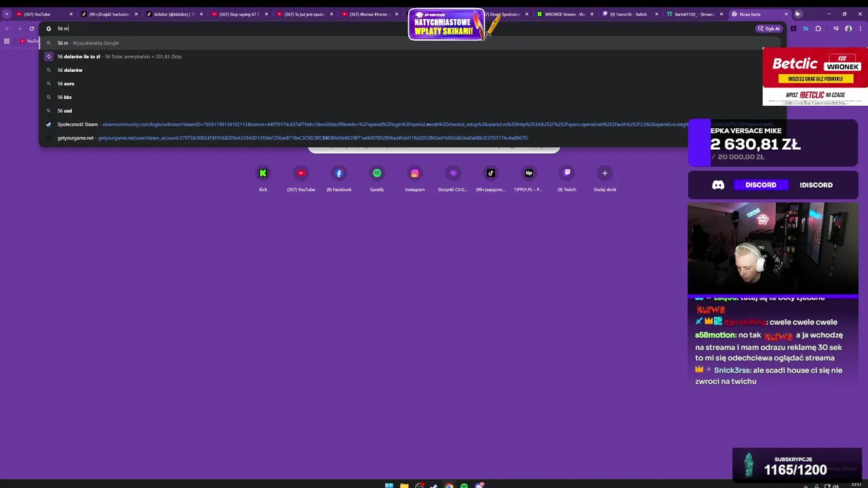Viewport: 868px width, 488px height.
Task: Go forward using the forward arrow
Action: tap(19, 28)
